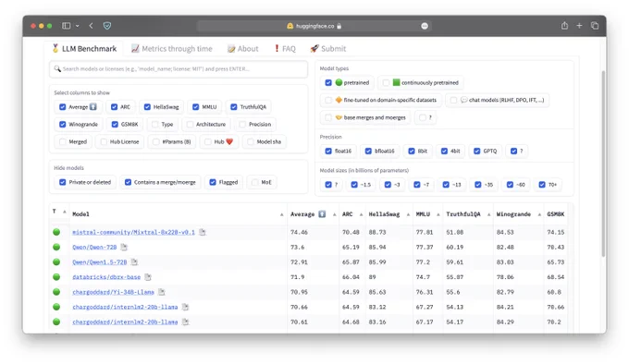Enable the Precision column checkbox
629x364 pixels.
click(x=242, y=124)
